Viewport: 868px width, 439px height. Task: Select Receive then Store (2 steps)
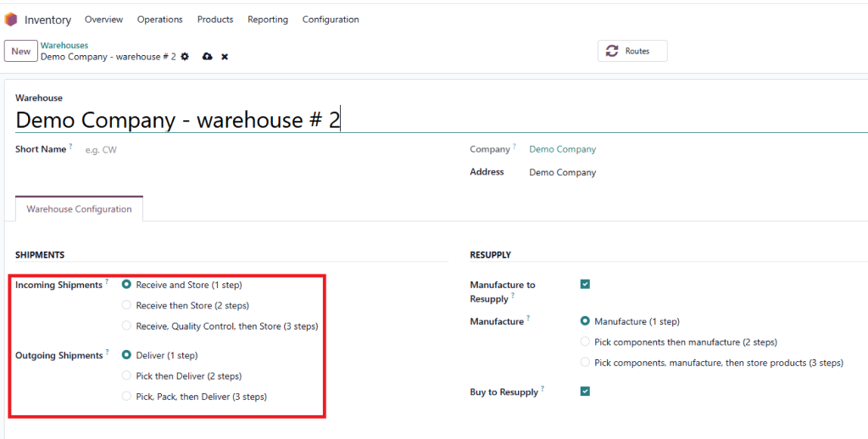coord(127,305)
